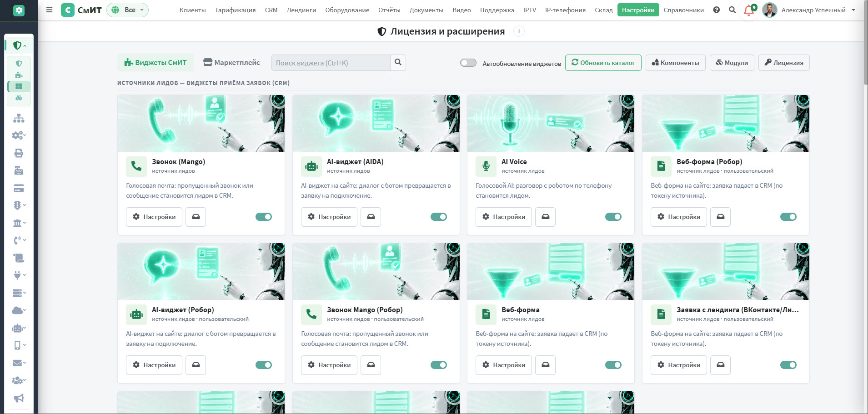Open the credit card section in sidebar
Viewport: 868px width, 414px height.
click(x=19, y=188)
